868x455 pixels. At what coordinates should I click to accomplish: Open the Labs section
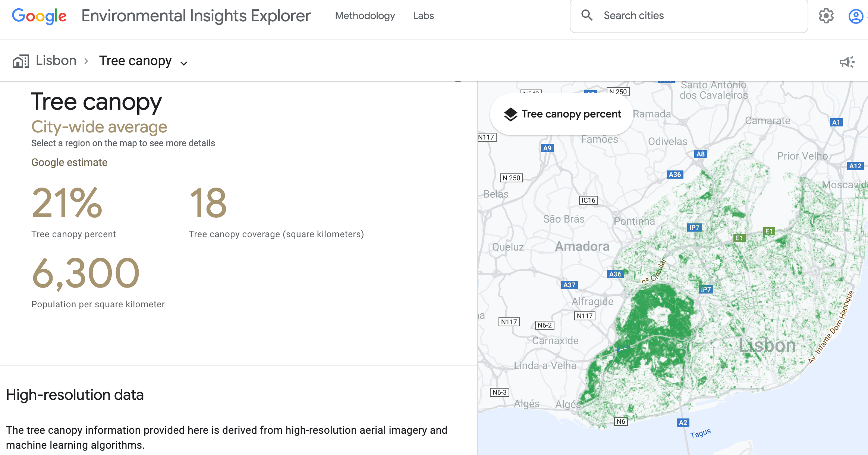(423, 16)
